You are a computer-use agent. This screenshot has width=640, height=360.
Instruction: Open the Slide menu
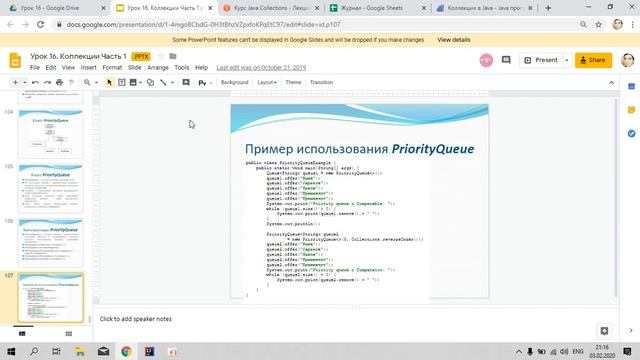(x=134, y=67)
